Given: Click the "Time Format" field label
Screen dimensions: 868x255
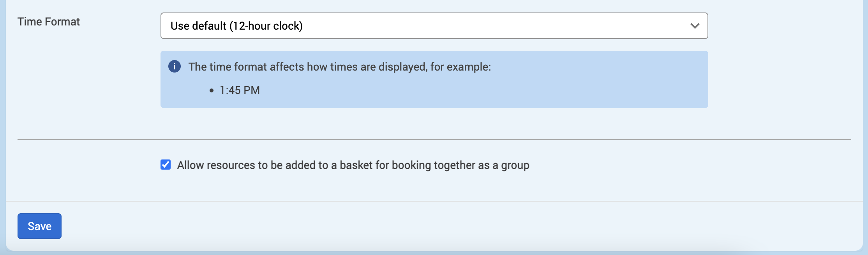Looking at the screenshot, I should (49, 22).
